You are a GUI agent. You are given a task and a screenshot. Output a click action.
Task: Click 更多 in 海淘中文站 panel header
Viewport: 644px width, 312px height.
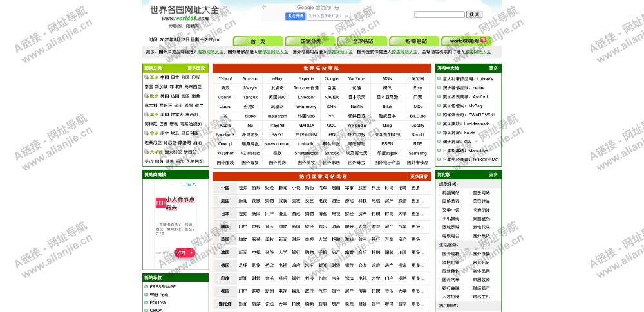coord(493,68)
